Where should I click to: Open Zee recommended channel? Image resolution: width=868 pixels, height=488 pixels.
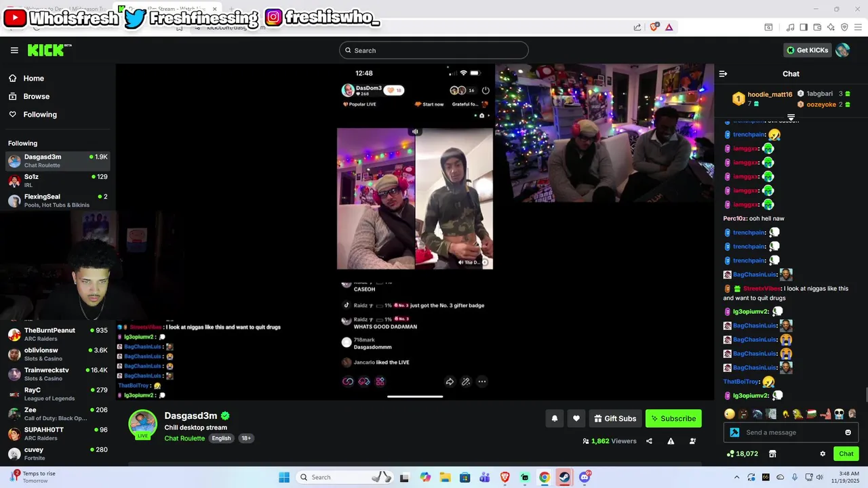pos(58,413)
